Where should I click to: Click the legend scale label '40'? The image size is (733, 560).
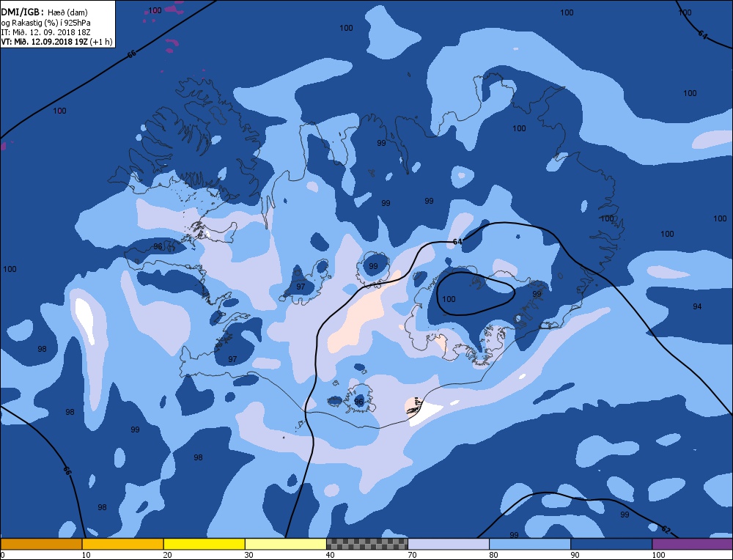click(x=330, y=555)
